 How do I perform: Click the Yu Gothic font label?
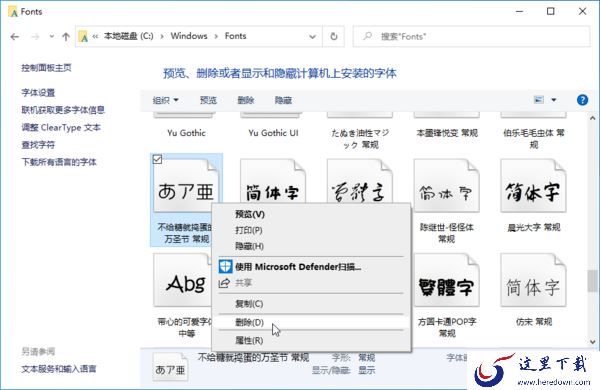[186, 133]
